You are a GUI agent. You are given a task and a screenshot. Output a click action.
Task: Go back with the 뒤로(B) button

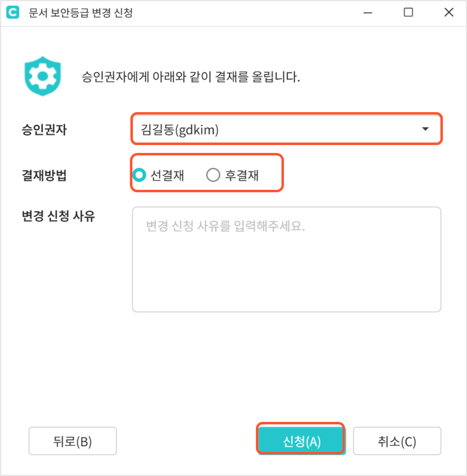click(72, 441)
